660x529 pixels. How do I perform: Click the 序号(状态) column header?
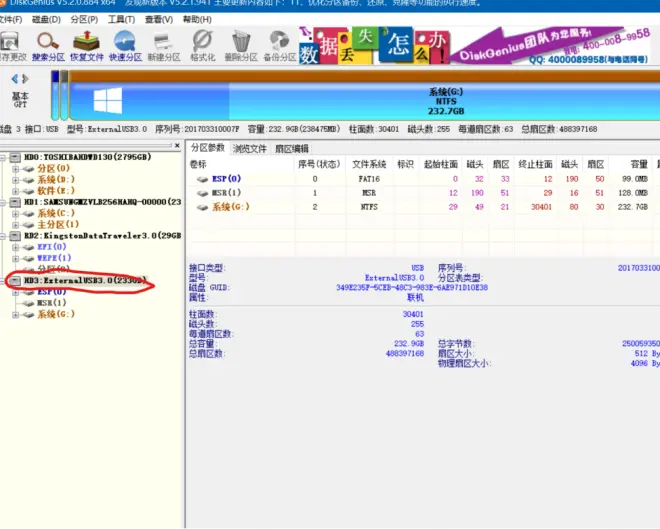(x=319, y=164)
